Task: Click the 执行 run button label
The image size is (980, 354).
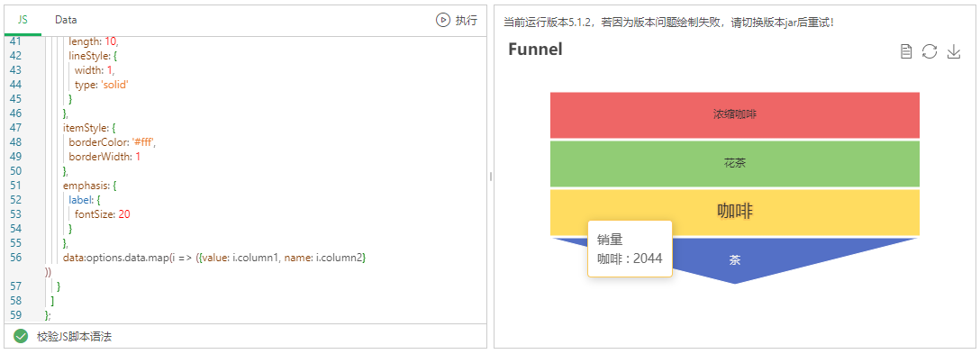Action: pos(467,20)
